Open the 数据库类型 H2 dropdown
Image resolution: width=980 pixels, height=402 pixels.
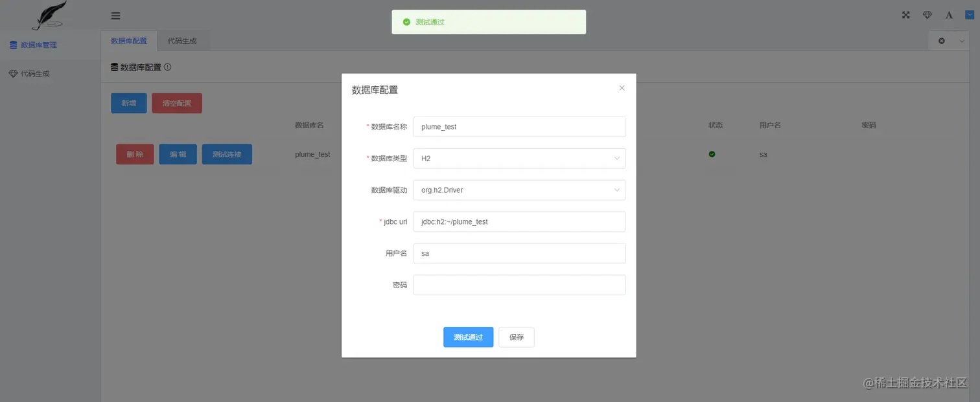[x=519, y=159]
